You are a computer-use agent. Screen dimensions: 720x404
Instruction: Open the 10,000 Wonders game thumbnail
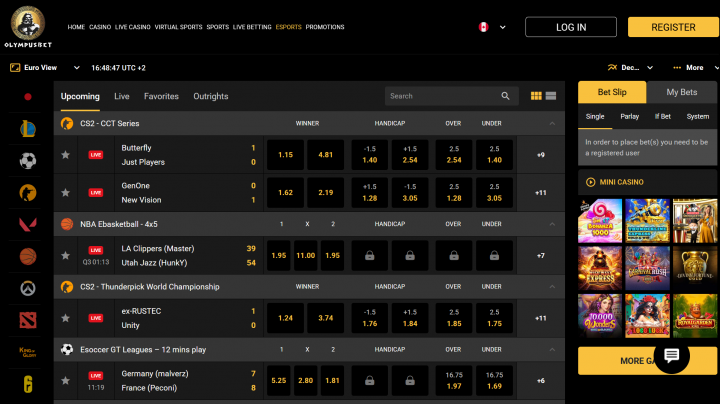600,316
